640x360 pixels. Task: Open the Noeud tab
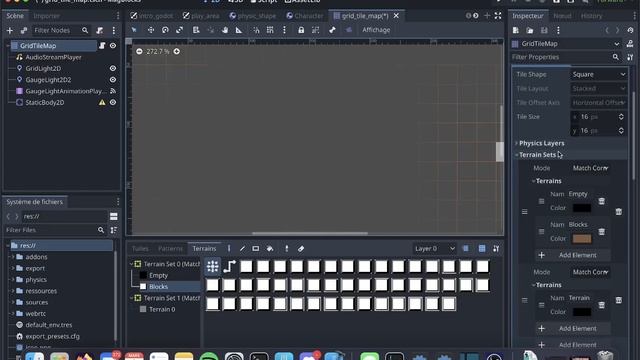point(562,16)
